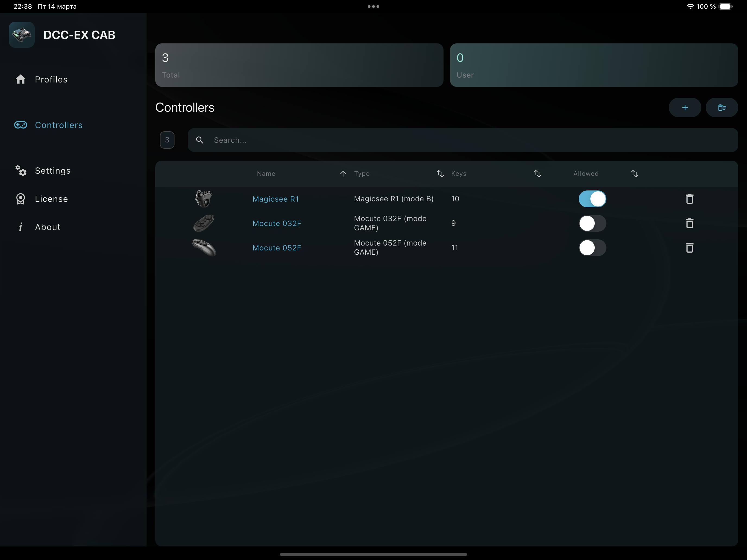Click the DCC-EX CAB app logo
This screenshot has height=560, width=747.
click(22, 35)
